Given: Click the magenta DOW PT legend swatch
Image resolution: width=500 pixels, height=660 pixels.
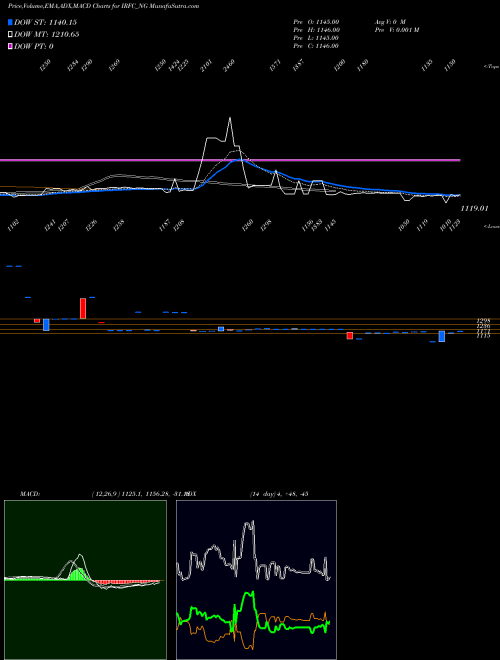Looking at the screenshot, I should 10,46.
